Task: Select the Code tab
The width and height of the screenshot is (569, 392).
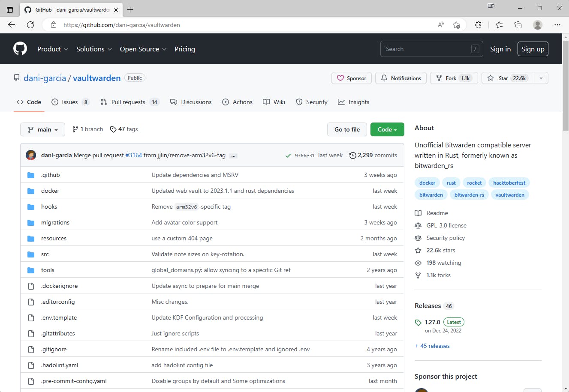Action: (29, 102)
